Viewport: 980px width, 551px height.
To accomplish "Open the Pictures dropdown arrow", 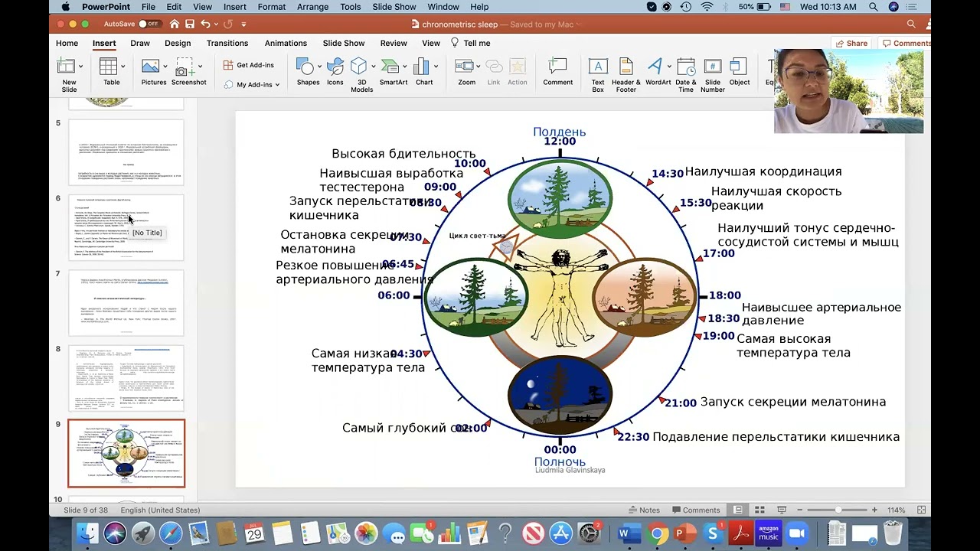I will click(165, 67).
